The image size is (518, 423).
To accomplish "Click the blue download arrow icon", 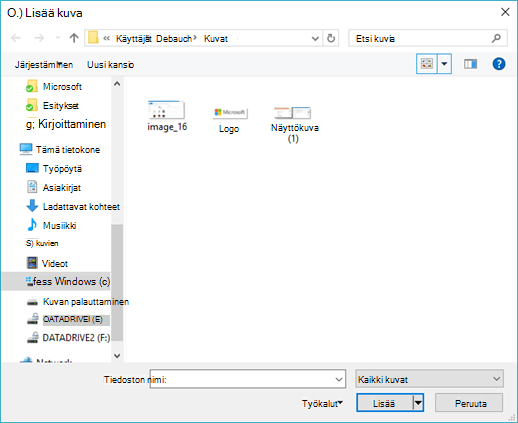I will 32,206.
